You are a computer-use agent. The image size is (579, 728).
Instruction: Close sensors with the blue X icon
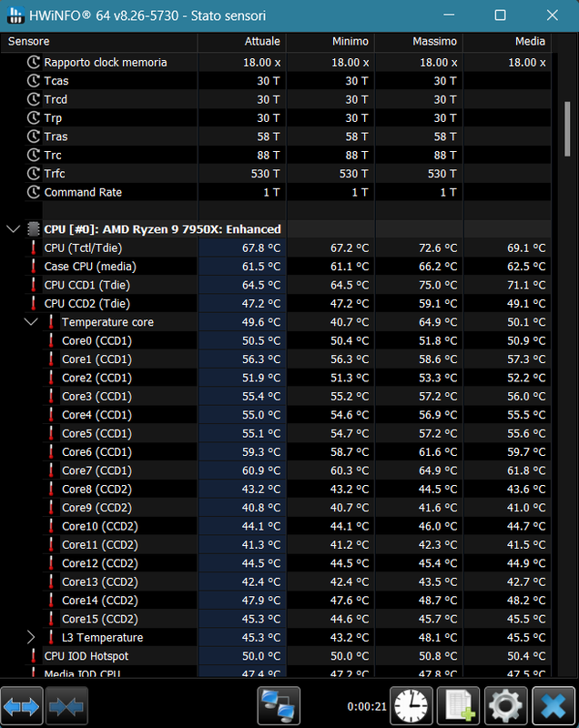pos(554,706)
